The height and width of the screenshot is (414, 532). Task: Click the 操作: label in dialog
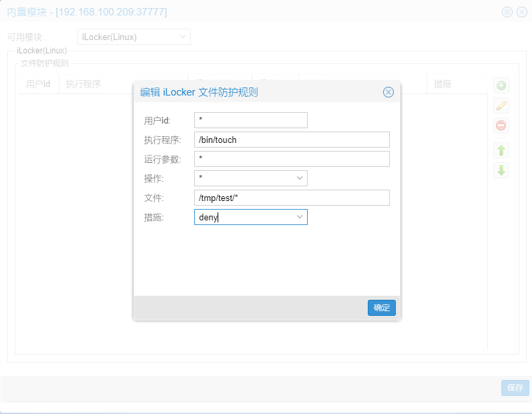point(154,178)
